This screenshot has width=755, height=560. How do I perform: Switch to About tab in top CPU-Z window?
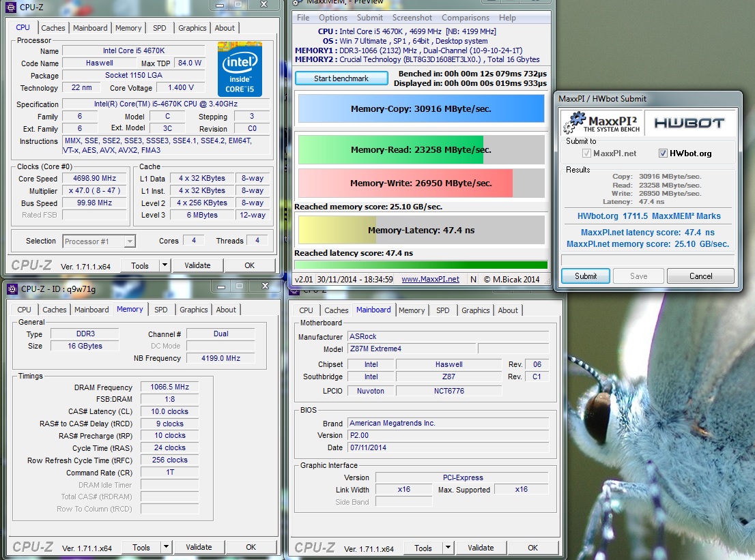click(x=225, y=28)
